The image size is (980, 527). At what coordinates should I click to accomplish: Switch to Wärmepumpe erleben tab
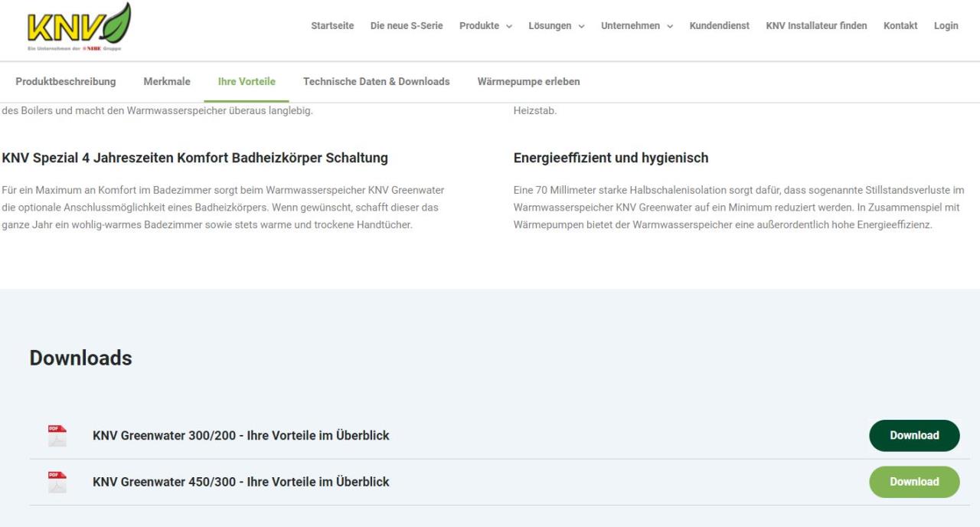528,81
